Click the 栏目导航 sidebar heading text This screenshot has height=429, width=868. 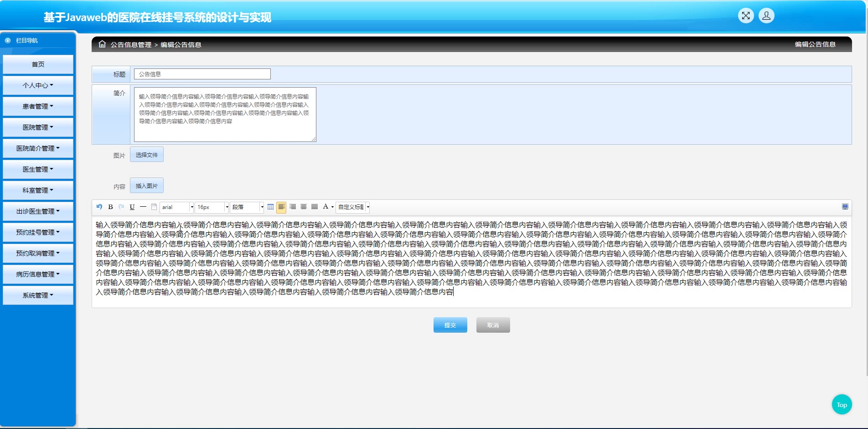pyautogui.click(x=27, y=41)
